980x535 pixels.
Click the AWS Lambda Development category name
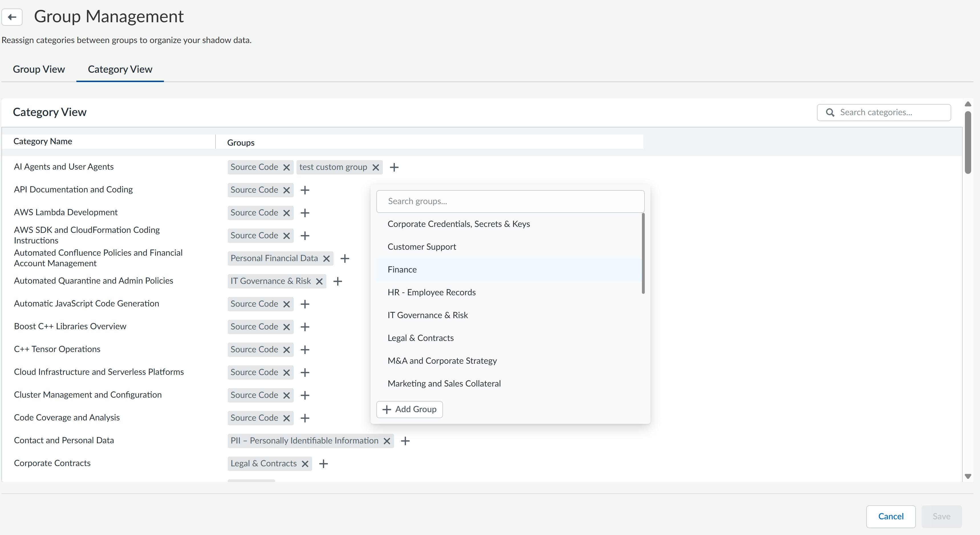point(66,212)
